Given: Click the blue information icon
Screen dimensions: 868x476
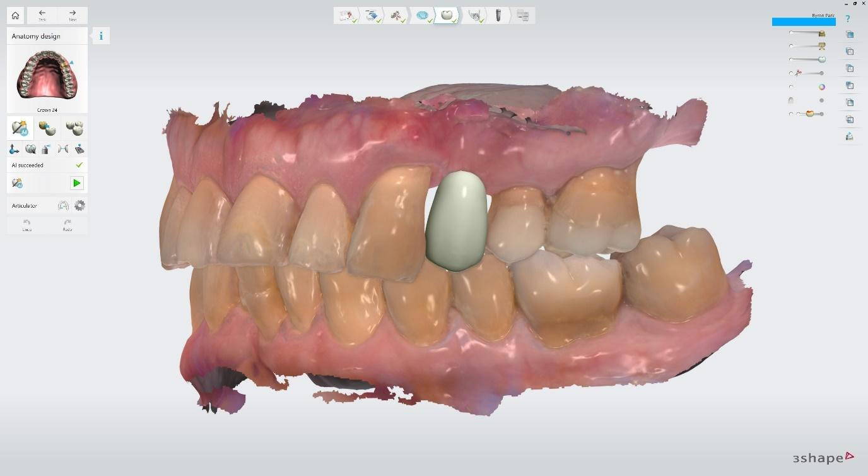Looking at the screenshot, I should (x=100, y=36).
